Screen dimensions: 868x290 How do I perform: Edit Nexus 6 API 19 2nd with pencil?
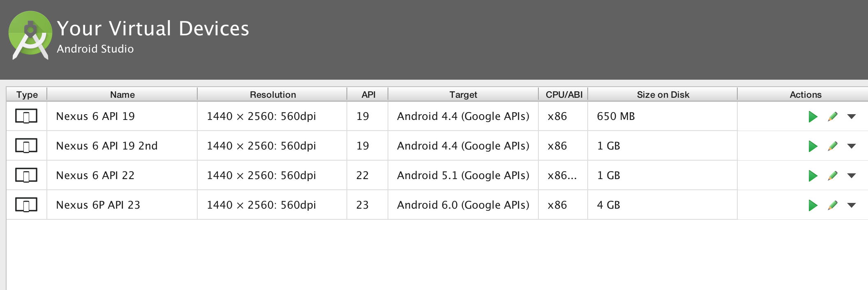pyautogui.click(x=833, y=146)
